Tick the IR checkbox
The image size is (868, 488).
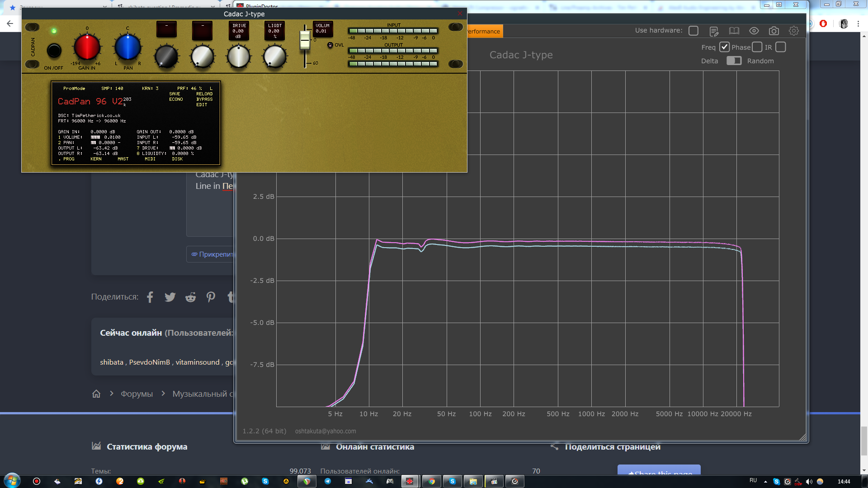(x=781, y=47)
